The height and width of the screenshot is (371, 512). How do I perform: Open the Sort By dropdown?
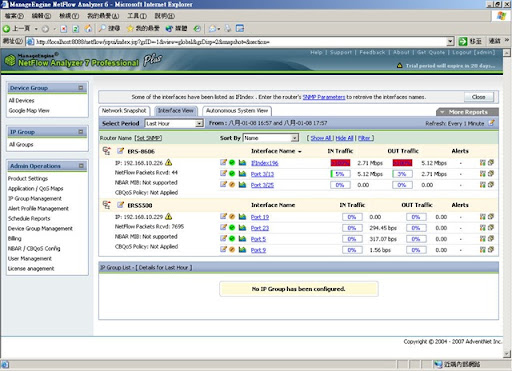[271, 138]
